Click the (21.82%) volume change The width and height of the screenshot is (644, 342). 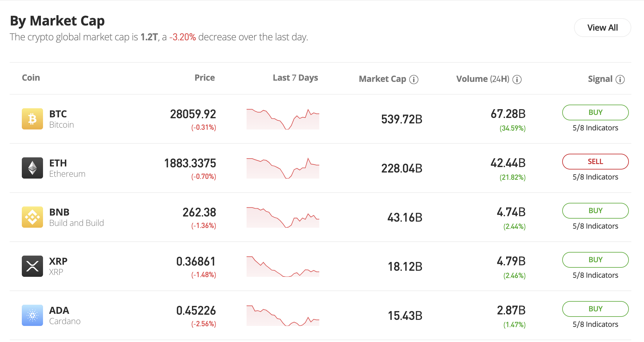coord(513,178)
